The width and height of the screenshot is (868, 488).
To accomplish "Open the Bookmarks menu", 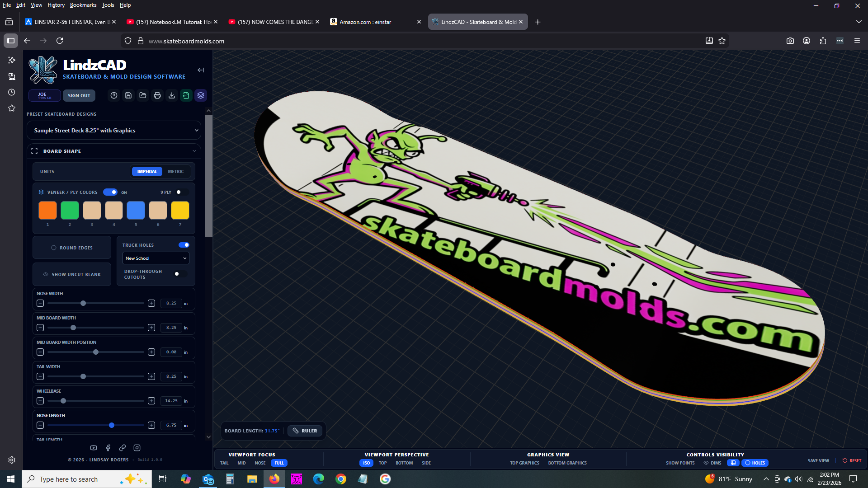I will 83,5.
